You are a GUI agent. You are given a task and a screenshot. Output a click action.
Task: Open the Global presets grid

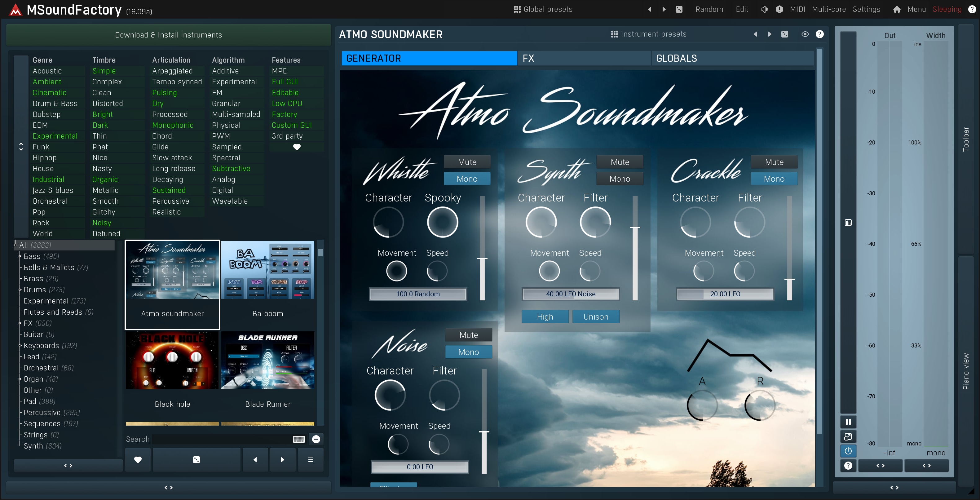point(543,9)
